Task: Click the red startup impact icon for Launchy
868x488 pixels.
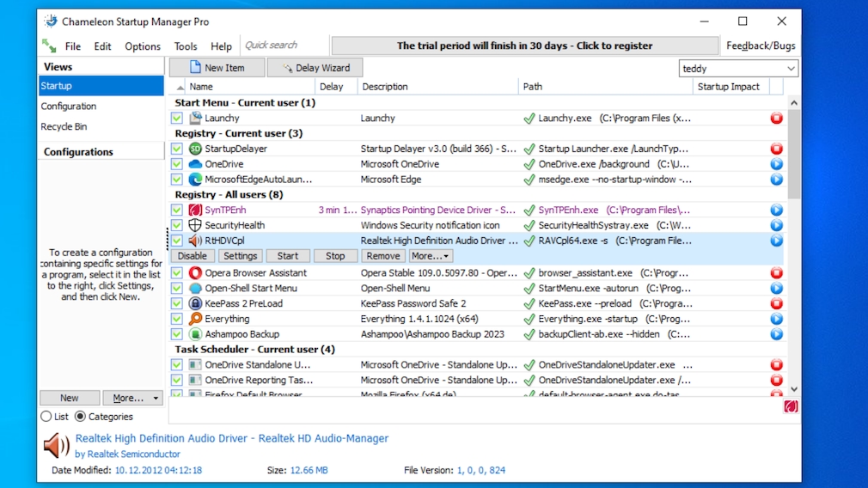Action: click(777, 118)
